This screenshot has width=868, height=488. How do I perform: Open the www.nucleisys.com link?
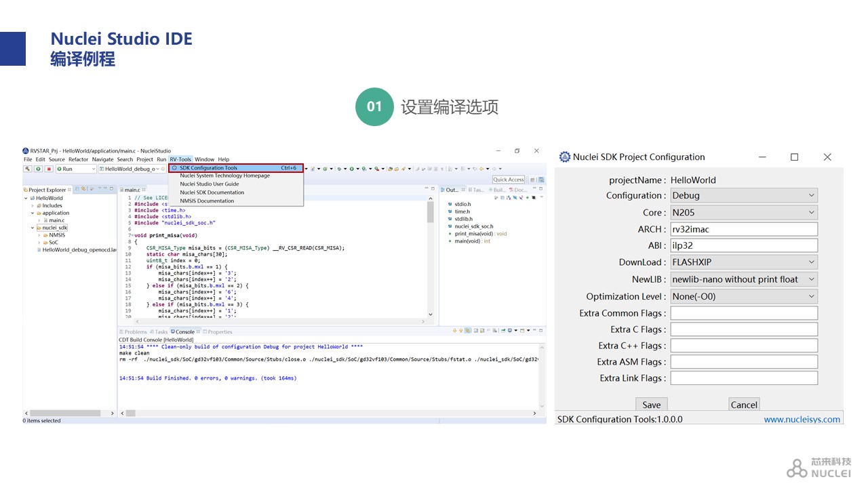802,419
